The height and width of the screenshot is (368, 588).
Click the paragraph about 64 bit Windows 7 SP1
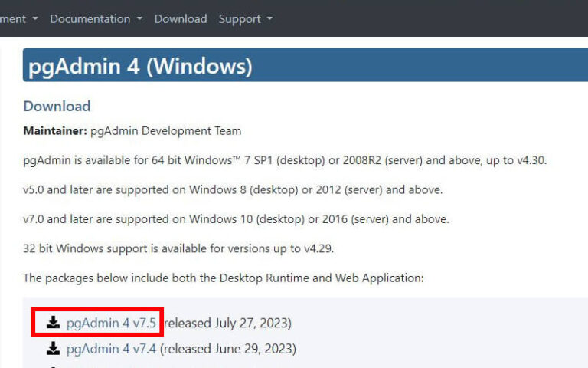coord(285,160)
